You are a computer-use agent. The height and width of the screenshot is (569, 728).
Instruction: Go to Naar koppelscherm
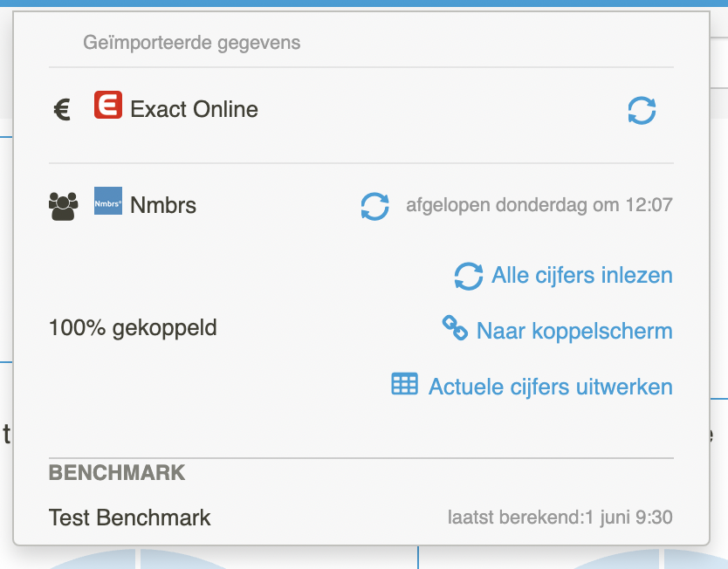coord(574,331)
